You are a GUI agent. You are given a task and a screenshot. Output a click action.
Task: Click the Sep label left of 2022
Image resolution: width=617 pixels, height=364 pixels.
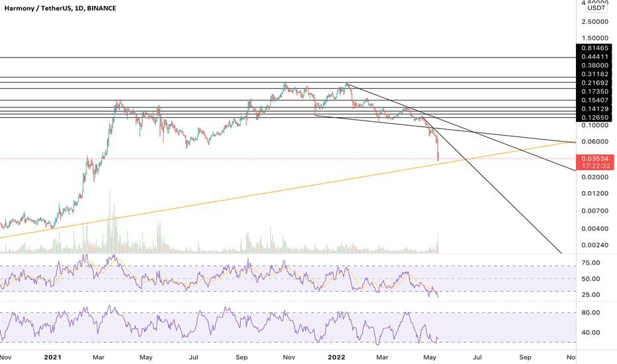(242, 357)
